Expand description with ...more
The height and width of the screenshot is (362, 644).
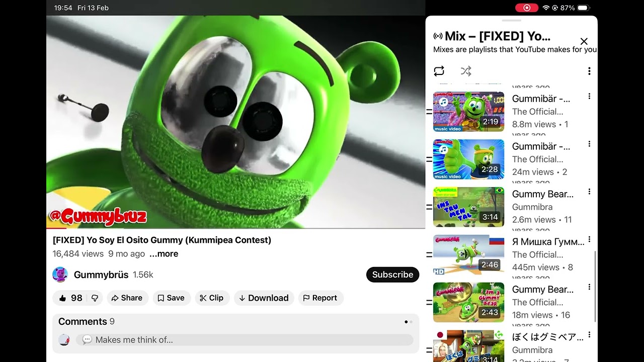[x=164, y=254]
